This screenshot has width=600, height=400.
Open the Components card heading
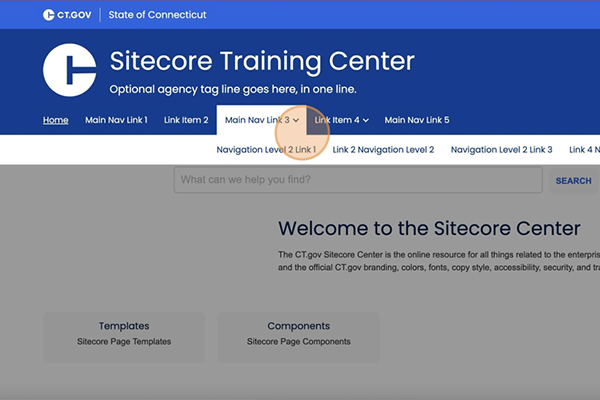click(x=299, y=326)
